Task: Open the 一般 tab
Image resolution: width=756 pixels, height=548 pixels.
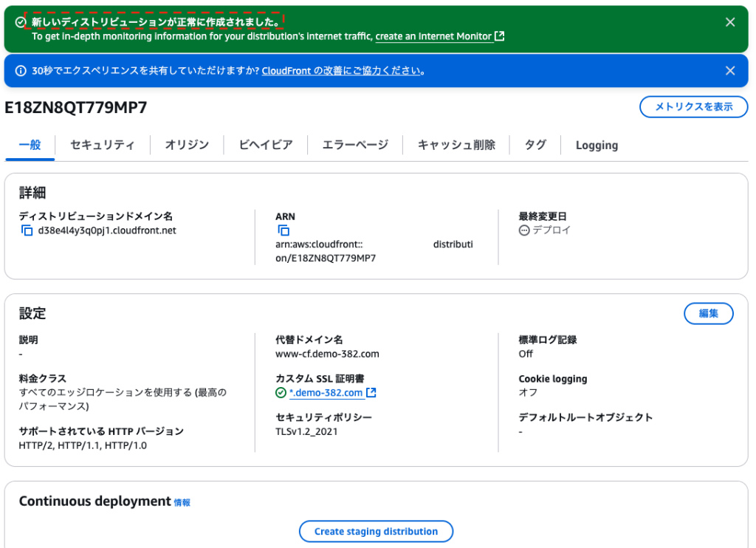Action: pos(30,145)
